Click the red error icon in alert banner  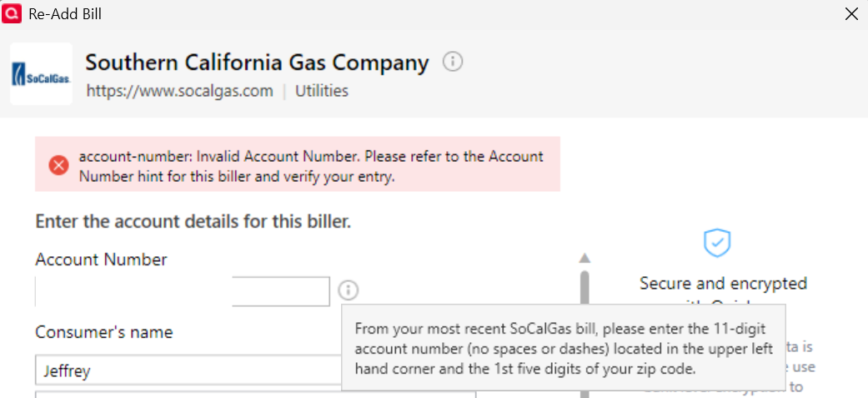(x=58, y=165)
